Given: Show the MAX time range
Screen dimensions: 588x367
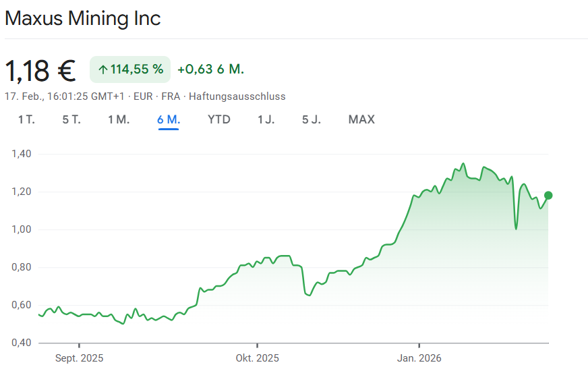Looking at the screenshot, I should coord(361,119).
